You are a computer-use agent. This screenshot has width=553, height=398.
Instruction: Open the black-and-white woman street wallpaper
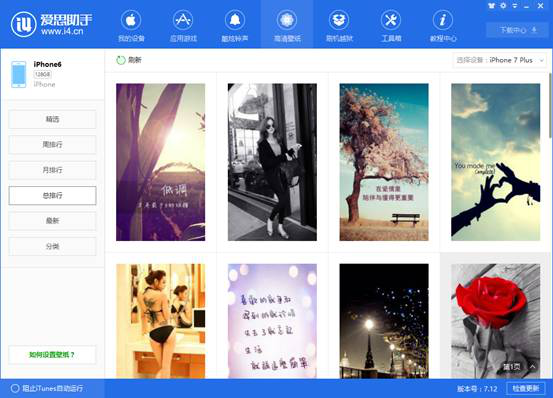[x=272, y=162]
